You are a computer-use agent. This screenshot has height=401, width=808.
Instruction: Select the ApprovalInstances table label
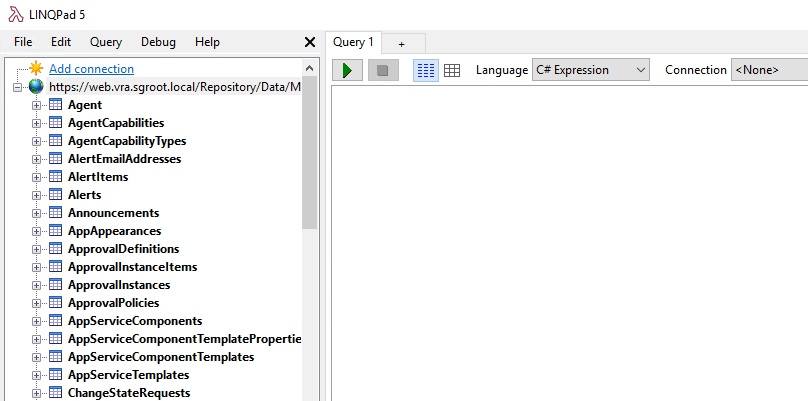(119, 285)
